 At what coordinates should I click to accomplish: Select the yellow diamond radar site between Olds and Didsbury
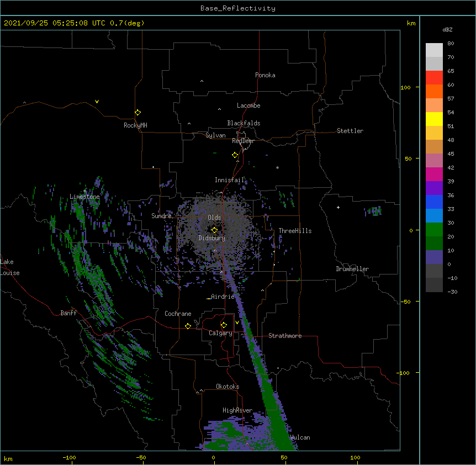point(214,230)
